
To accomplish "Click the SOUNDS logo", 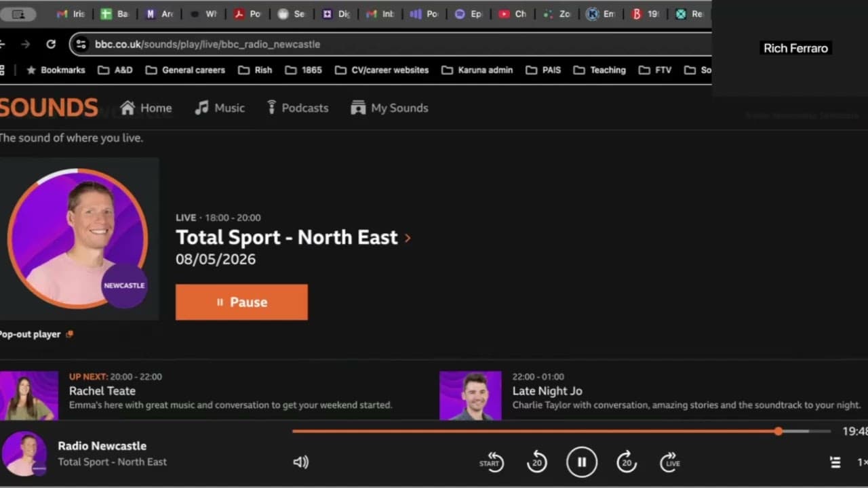I will [49, 108].
